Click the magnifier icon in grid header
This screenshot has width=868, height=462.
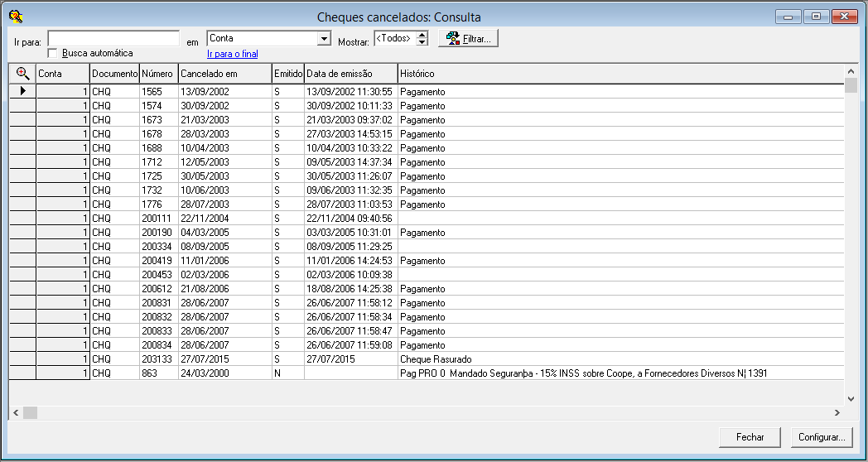point(22,74)
